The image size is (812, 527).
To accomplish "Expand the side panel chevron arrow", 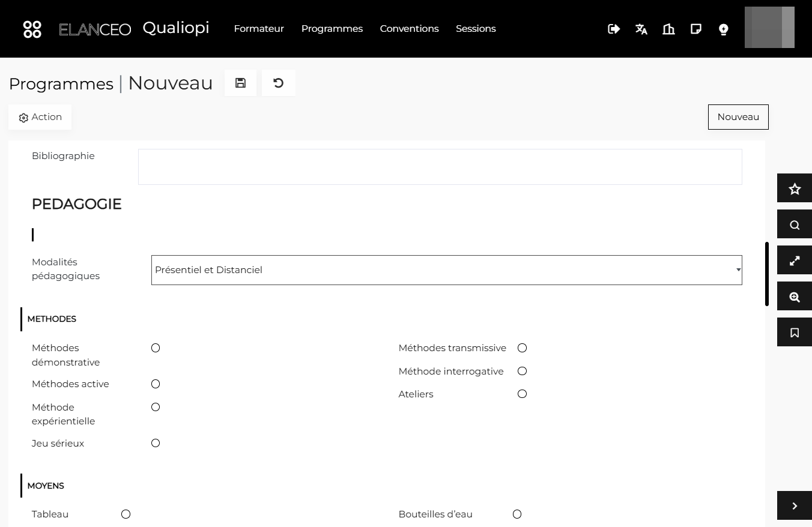I will pyautogui.click(x=795, y=506).
